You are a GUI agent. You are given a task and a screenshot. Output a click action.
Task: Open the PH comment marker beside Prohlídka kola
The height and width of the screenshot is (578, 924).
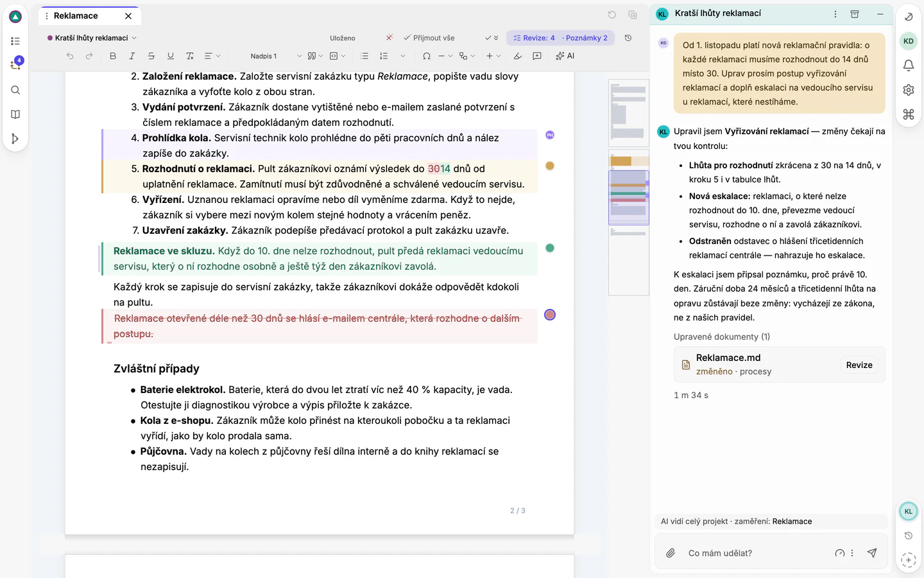(x=550, y=135)
